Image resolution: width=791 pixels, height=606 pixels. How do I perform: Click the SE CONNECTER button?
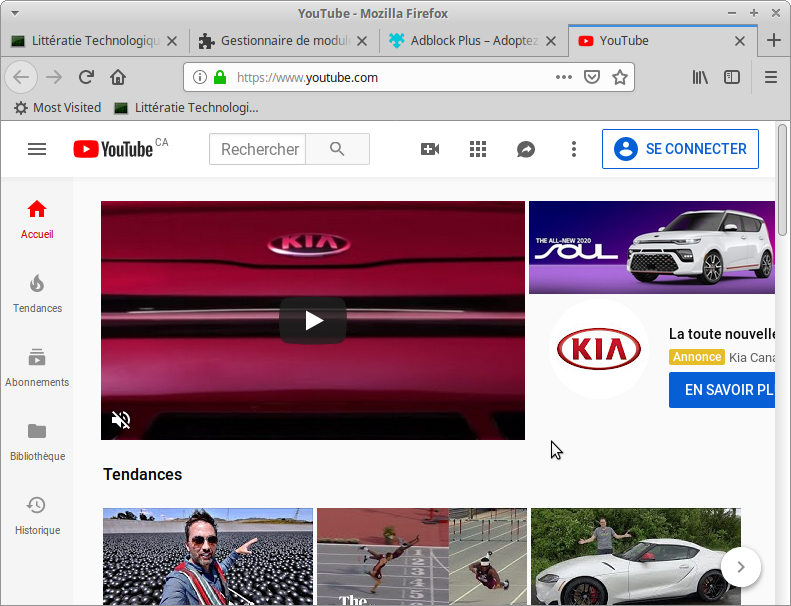click(680, 149)
